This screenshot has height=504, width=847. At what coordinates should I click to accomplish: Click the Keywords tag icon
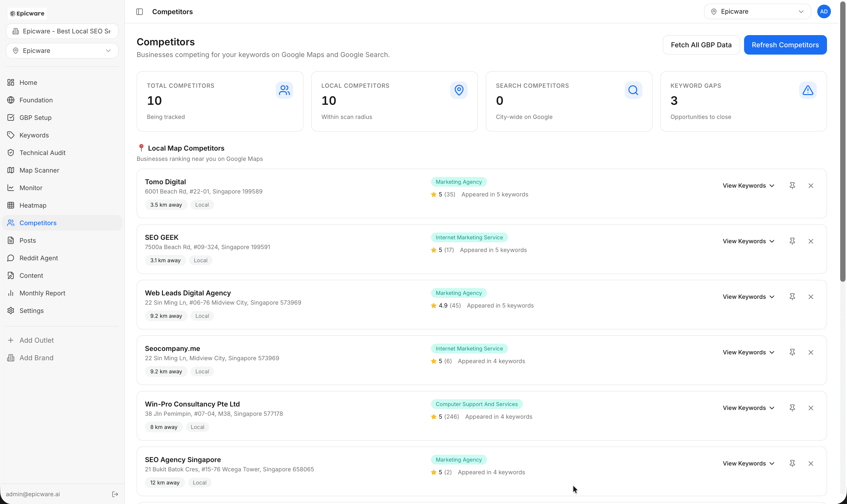click(x=11, y=135)
